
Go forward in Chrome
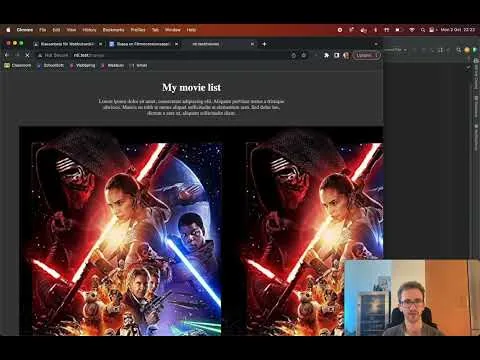click(x=17, y=55)
